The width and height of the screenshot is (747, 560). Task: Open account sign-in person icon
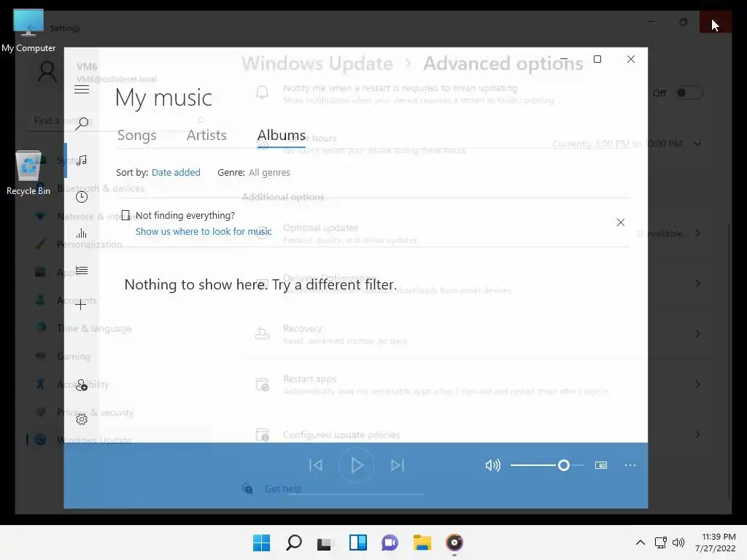82,385
